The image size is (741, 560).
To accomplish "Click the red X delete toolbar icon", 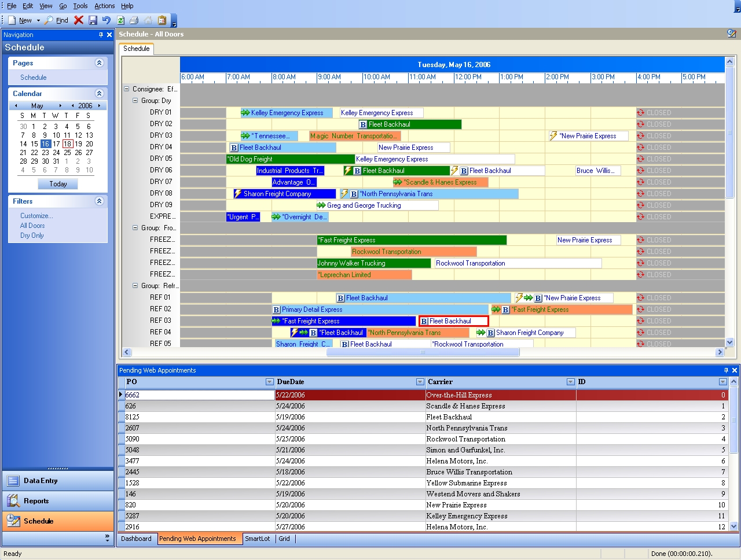I will 79,20.
